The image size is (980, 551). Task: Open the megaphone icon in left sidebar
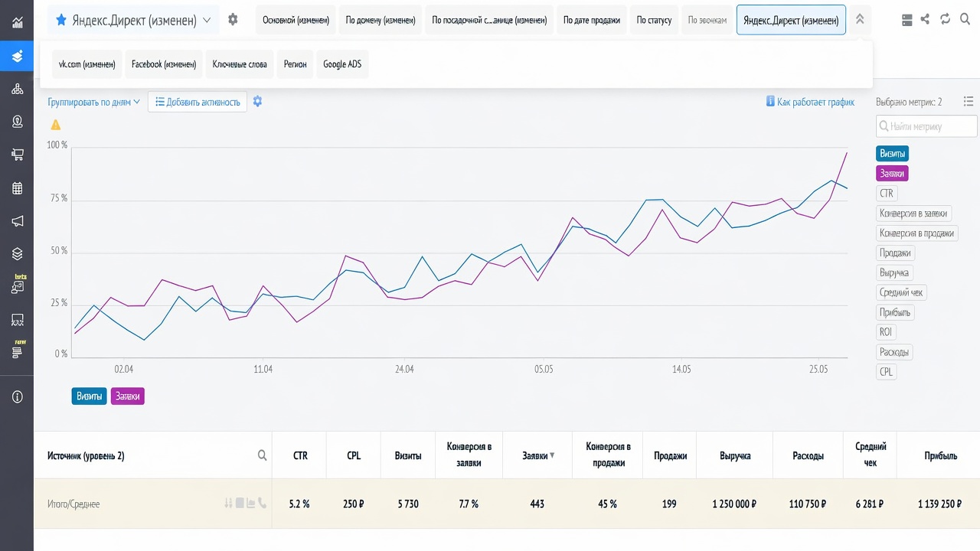click(x=17, y=221)
